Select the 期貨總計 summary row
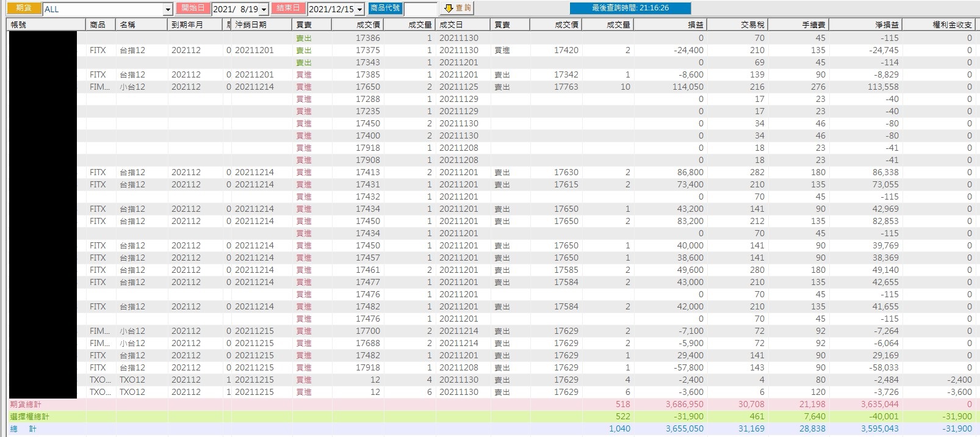Image resolution: width=980 pixels, height=437 pixels. click(491, 404)
